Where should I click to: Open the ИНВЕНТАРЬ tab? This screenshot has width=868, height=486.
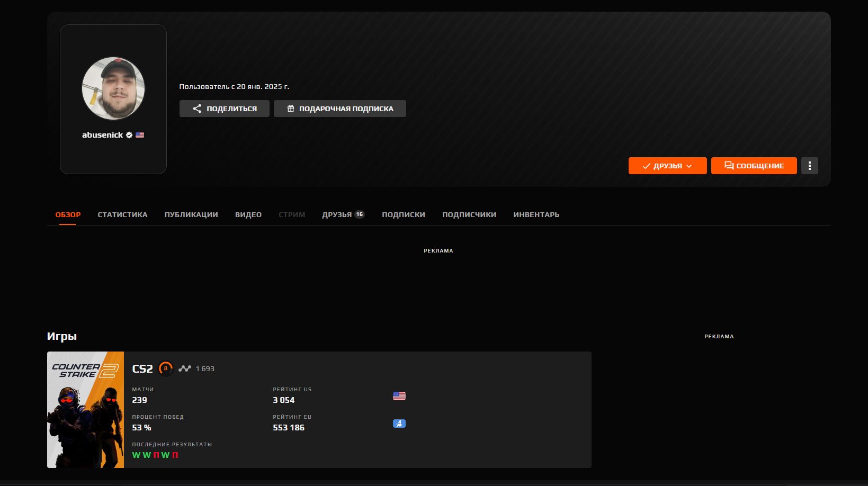click(536, 214)
